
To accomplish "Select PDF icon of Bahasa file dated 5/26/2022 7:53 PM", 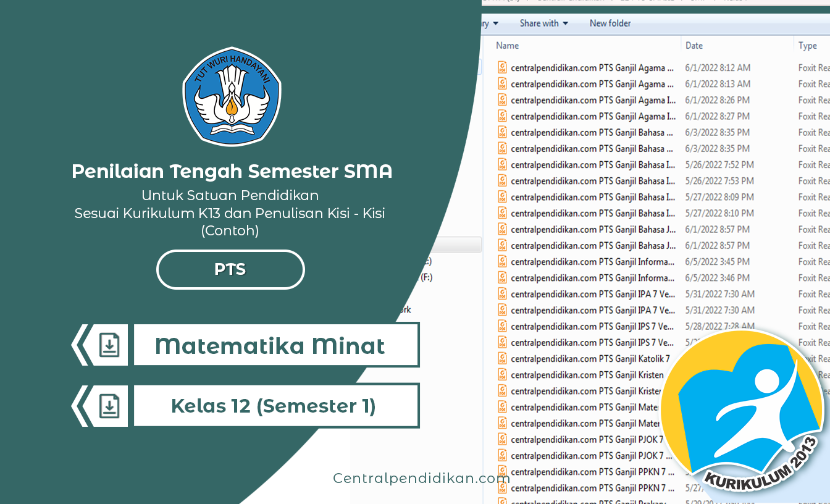I will [503, 181].
